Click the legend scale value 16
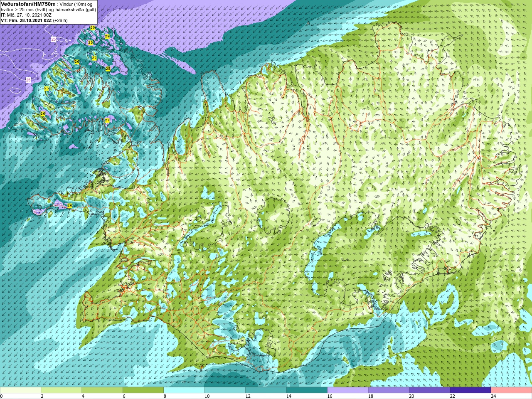 (330, 397)
